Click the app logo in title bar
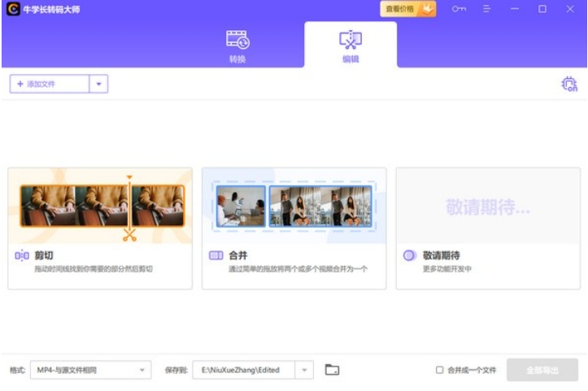588x391 pixels. pos(12,9)
